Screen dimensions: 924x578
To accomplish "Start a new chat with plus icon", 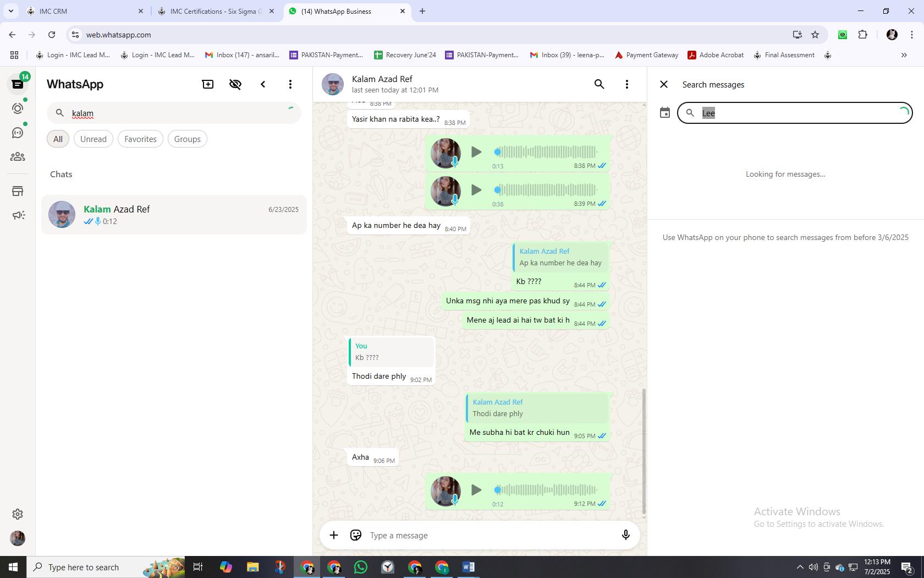I will [208, 84].
